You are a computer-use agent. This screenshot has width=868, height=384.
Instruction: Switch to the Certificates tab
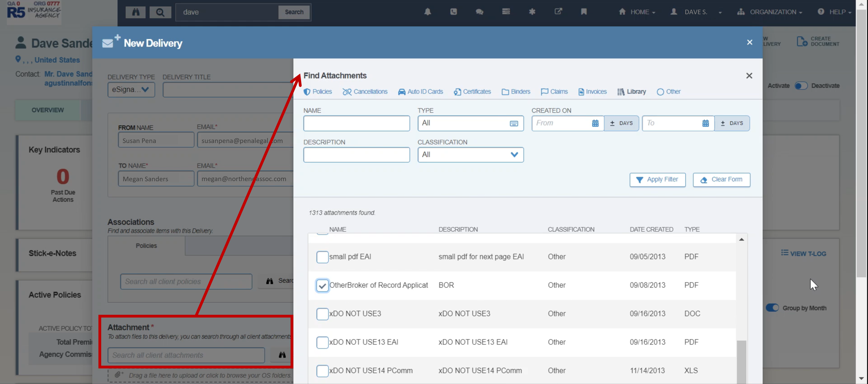[x=472, y=92]
